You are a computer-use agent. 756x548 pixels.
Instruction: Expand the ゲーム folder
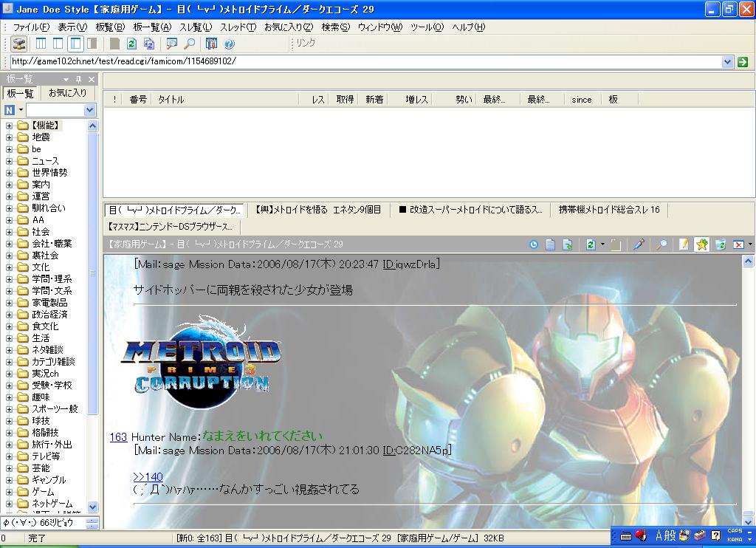9,492
